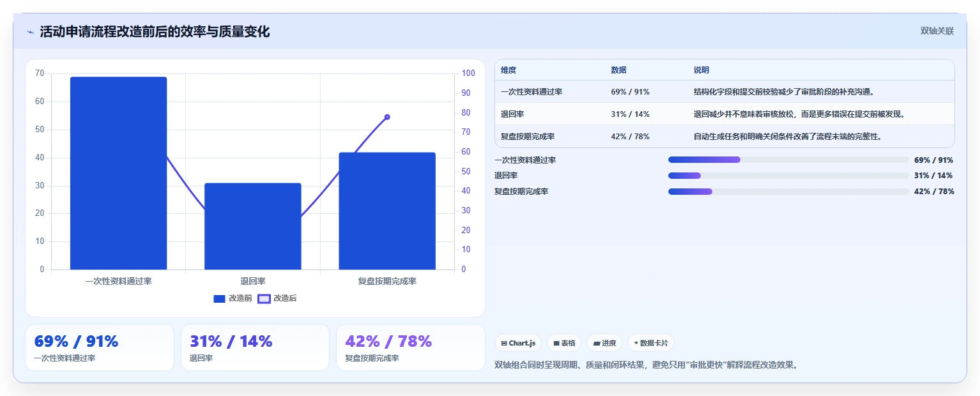The width and height of the screenshot is (980, 396).
Task: Click the 69% / 91% data card
Action: [100, 347]
